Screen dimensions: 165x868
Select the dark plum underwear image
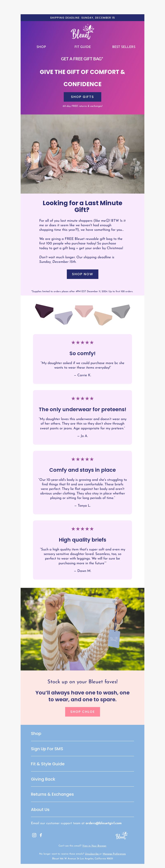44,310
